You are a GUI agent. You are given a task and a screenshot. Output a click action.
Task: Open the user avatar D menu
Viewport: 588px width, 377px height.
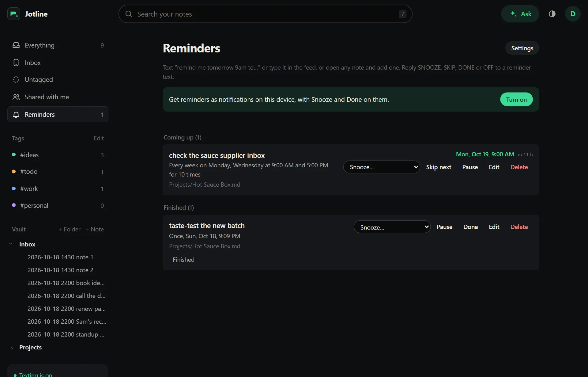[572, 14]
